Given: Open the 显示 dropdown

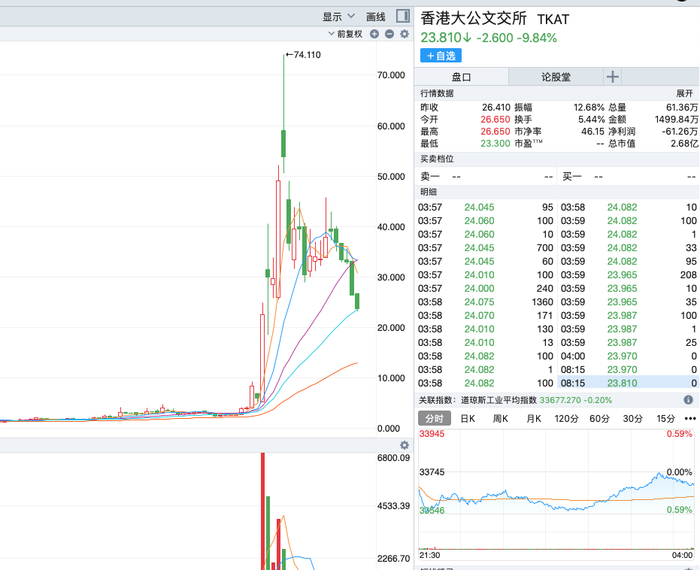Looking at the screenshot, I should tap(338, 17).
